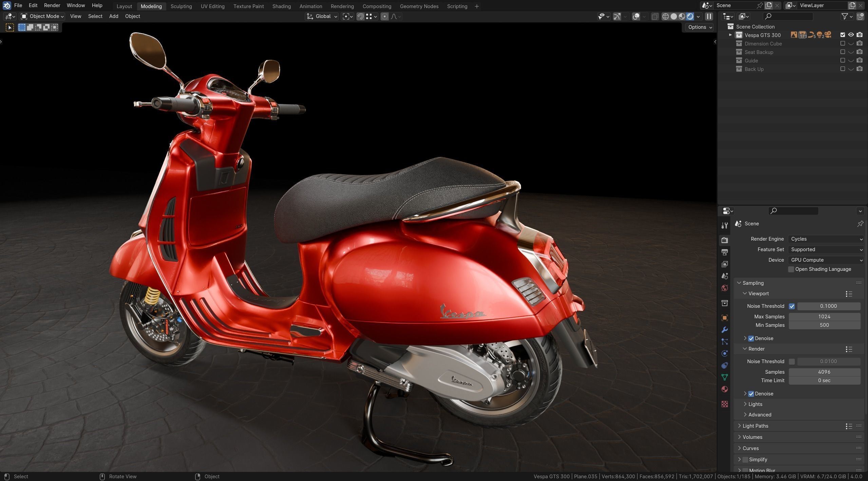This screenshot has height=481, width=868.
Task: Click the Max Samples value field
Action: (x=824, y=317)
